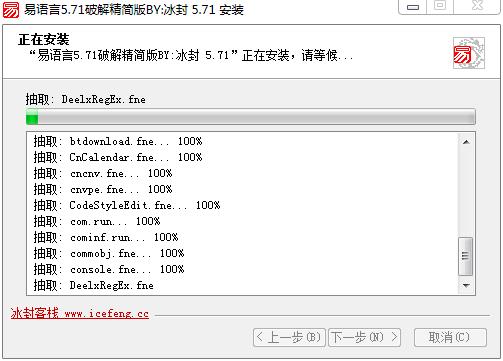Minimize the installer window
503x361 pixels.
413,7
